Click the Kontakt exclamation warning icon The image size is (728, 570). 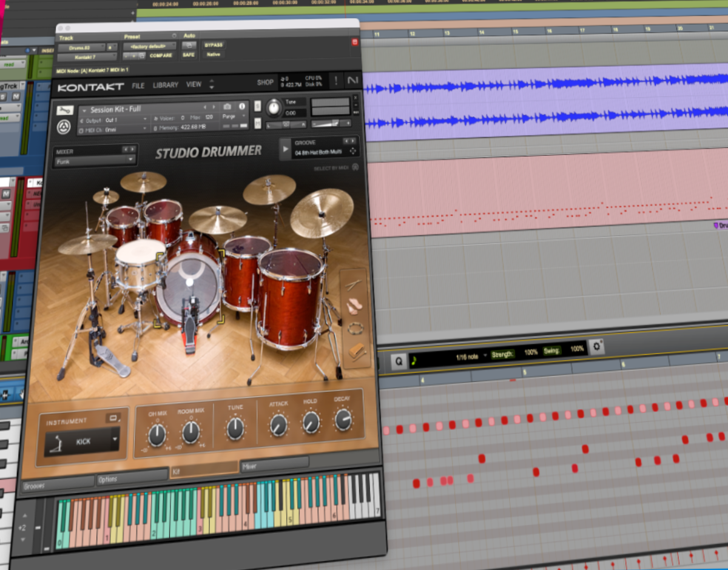point(335,80)
